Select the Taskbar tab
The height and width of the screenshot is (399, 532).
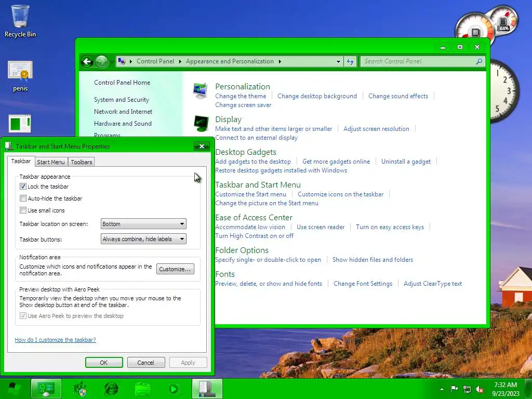point(21,161)
